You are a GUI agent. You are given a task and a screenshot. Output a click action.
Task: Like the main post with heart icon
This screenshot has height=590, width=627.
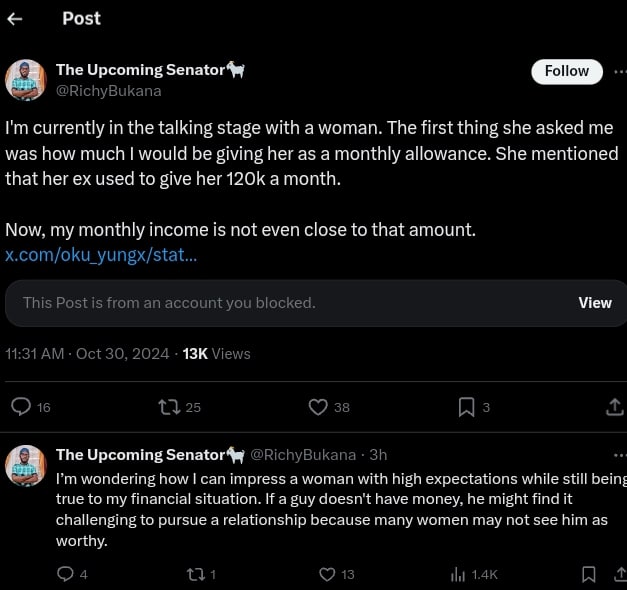tap(318, 407)
